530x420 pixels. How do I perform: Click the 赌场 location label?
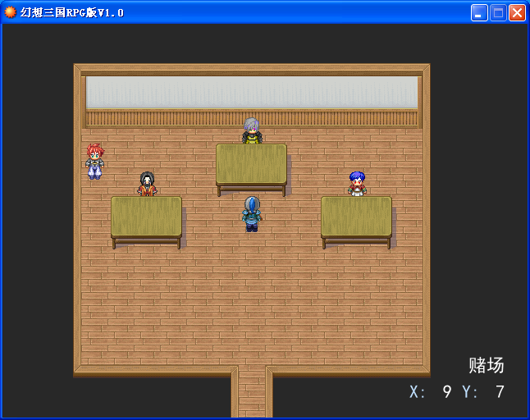(x=486, y=365)
